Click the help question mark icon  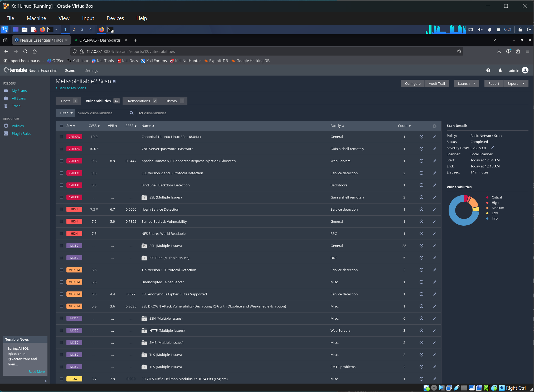pos(488,70)
